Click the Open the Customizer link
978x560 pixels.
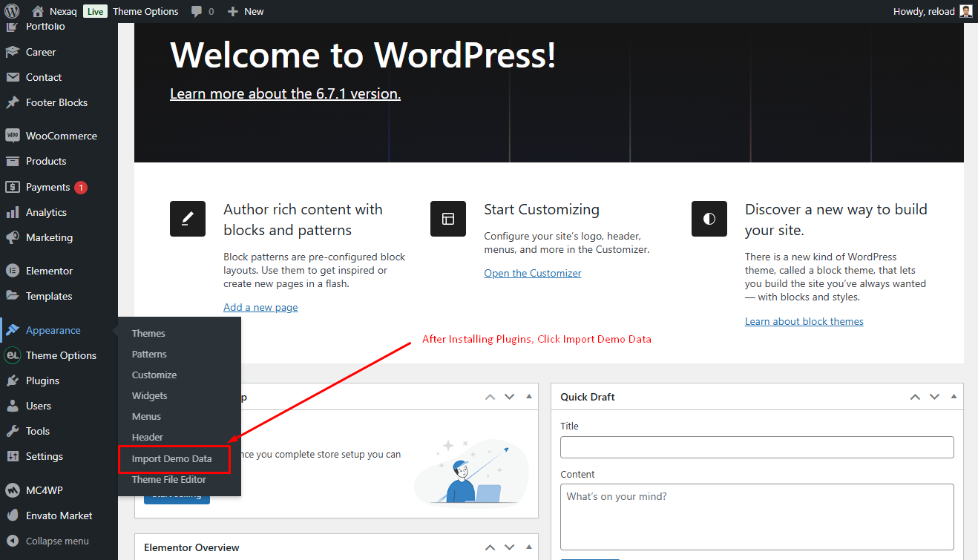[533, 273]
